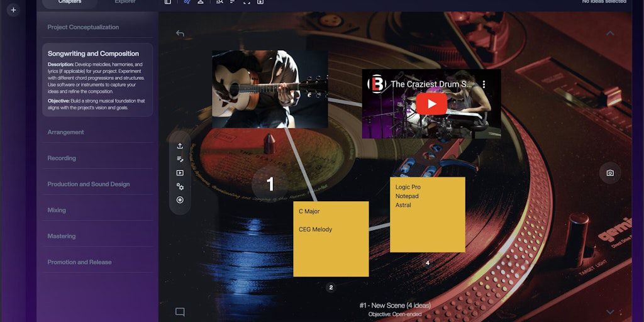This screenshot has height=322, width=644.
Task: Open the comments speech bubble icon
Action: [180, 312]
